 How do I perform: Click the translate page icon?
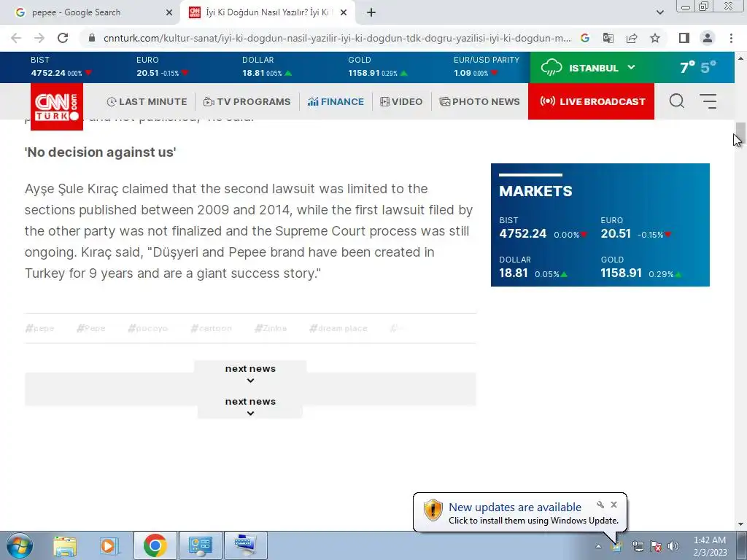tap(608, 38)
